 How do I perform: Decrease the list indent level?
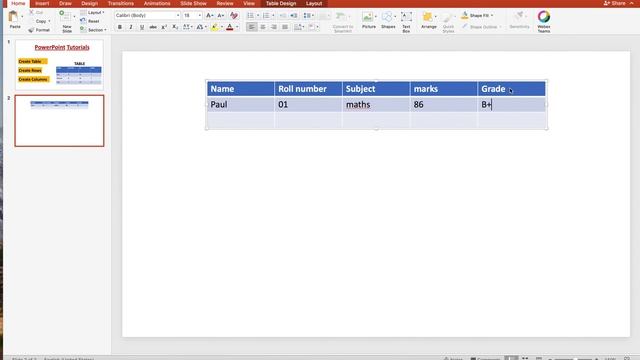pyautogui.click(x=282, y=16)
